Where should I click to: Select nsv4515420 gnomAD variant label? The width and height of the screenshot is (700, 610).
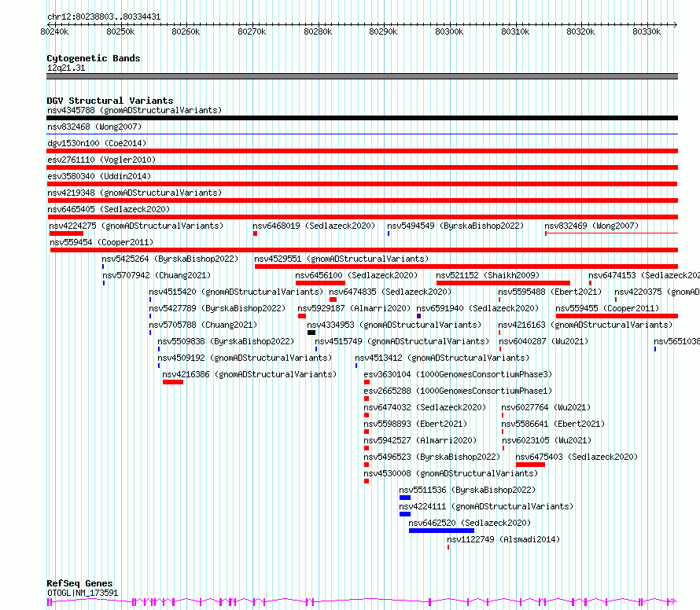(x=236, y=292)
